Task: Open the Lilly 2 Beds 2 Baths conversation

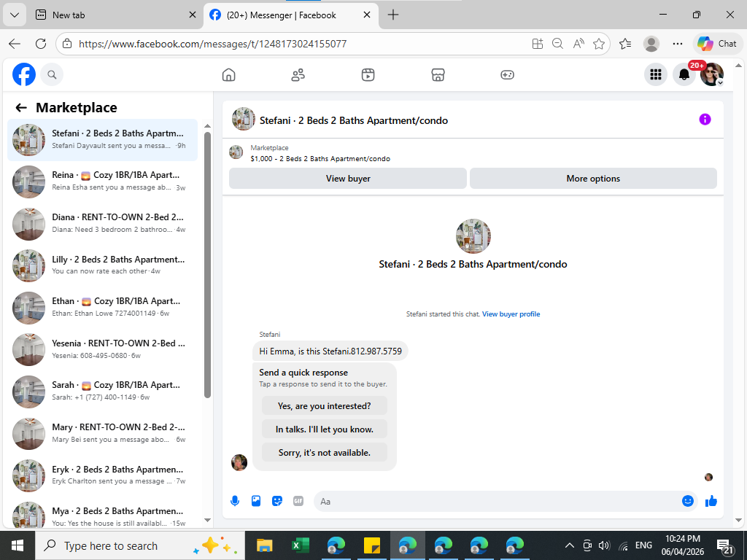Action: 102,265
